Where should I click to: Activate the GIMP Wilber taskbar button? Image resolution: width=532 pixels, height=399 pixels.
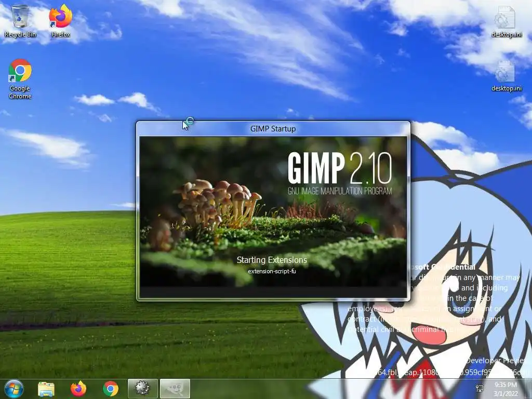click(x=175, y=389)
